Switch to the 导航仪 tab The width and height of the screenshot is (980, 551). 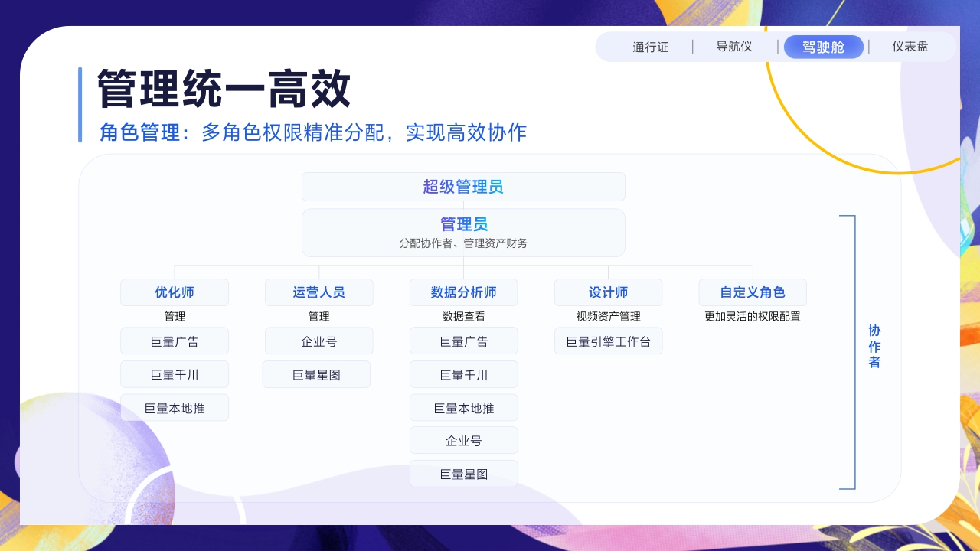coord(733,47)
